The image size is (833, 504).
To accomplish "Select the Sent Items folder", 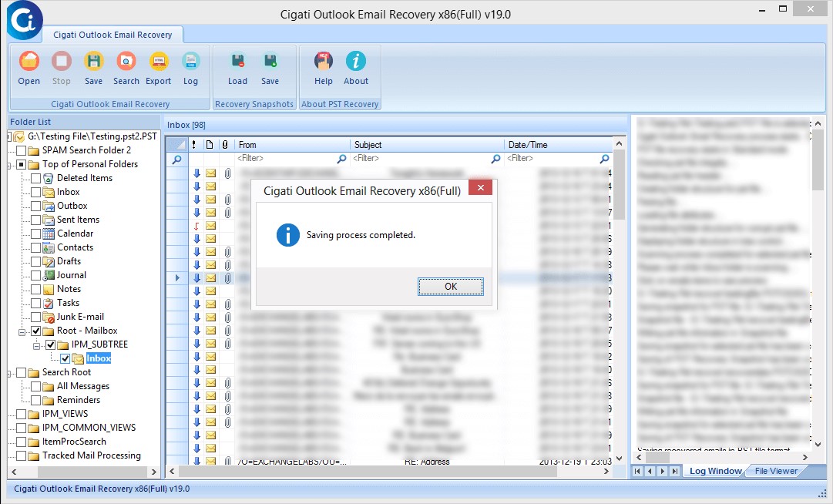I will pyautogui.click(x=78, y=220).
